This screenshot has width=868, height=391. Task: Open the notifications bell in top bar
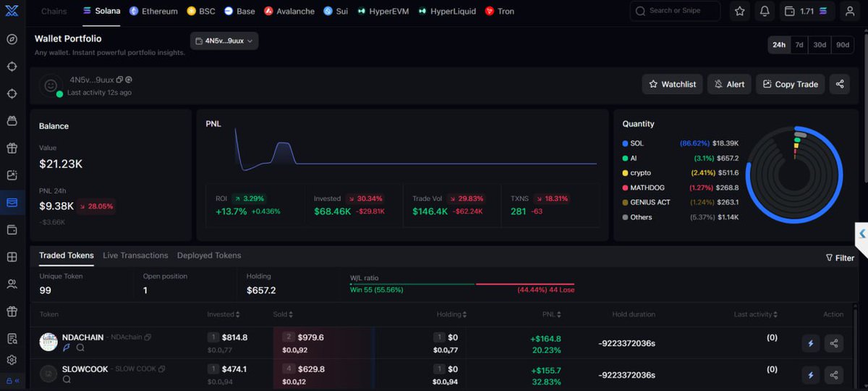click(x=765, y=12)
